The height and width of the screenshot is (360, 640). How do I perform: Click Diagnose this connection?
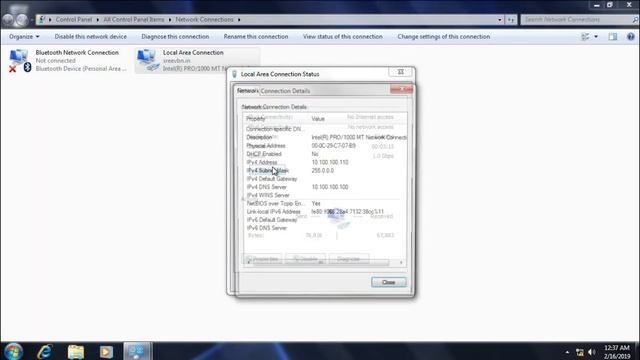[175, 37]
